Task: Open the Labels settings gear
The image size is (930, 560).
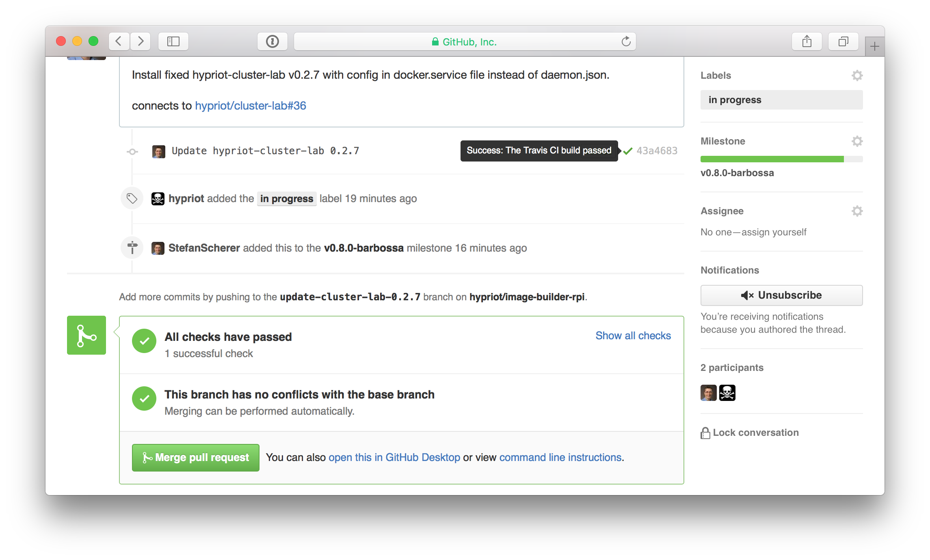Action: point(857,75)
